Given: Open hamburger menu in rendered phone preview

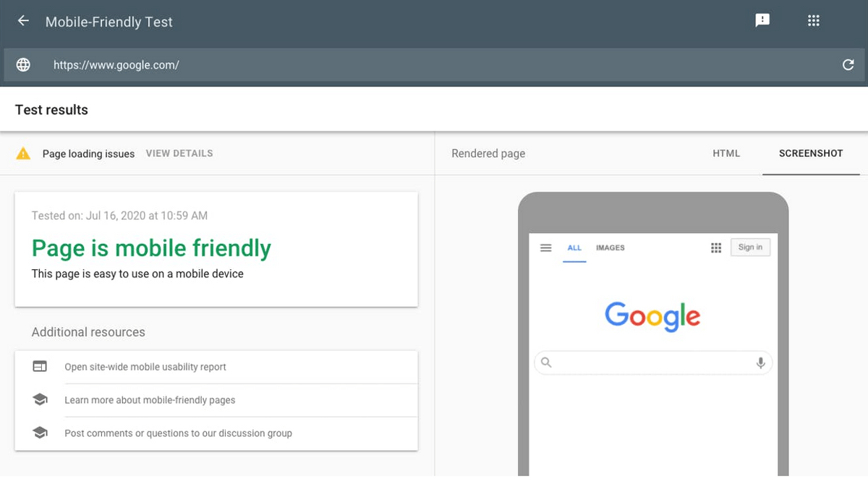Looking at the screenshot, I should 546,247.
